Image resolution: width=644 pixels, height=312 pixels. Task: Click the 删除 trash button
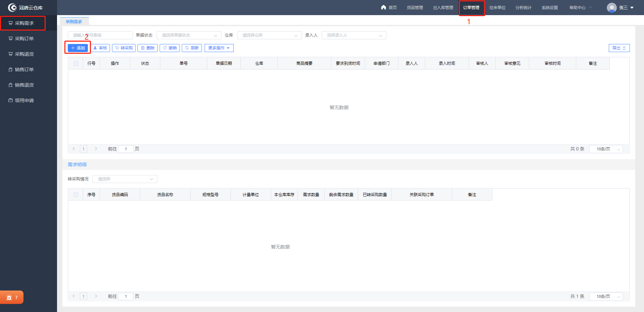click(x=148, y=48)
